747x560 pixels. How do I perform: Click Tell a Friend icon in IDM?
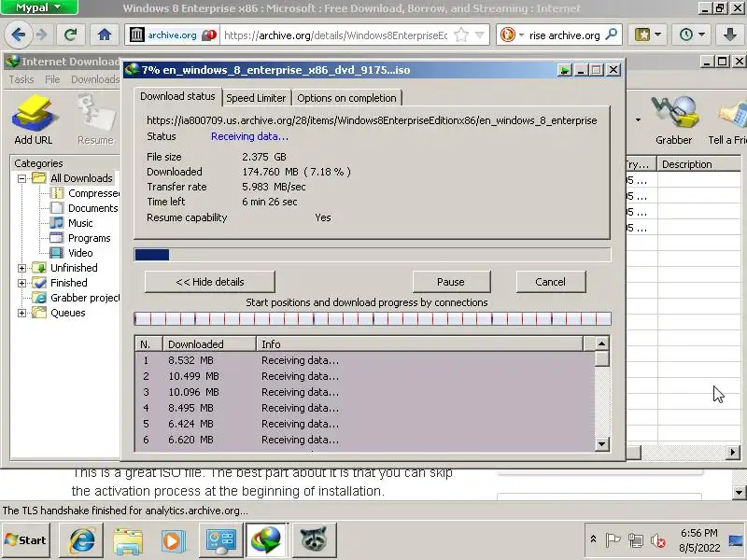728,120
